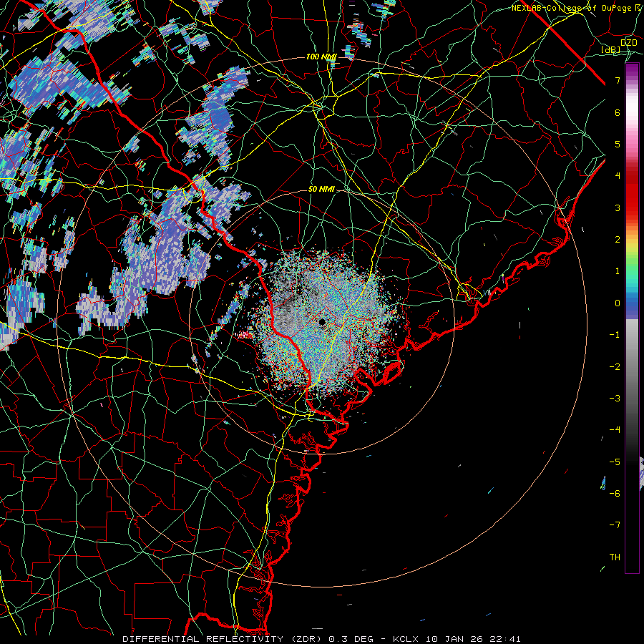Click the 2 dB value on color scale
Image resolution: width=644 pixels, height=644 pixels.
[x=618, y=239]
